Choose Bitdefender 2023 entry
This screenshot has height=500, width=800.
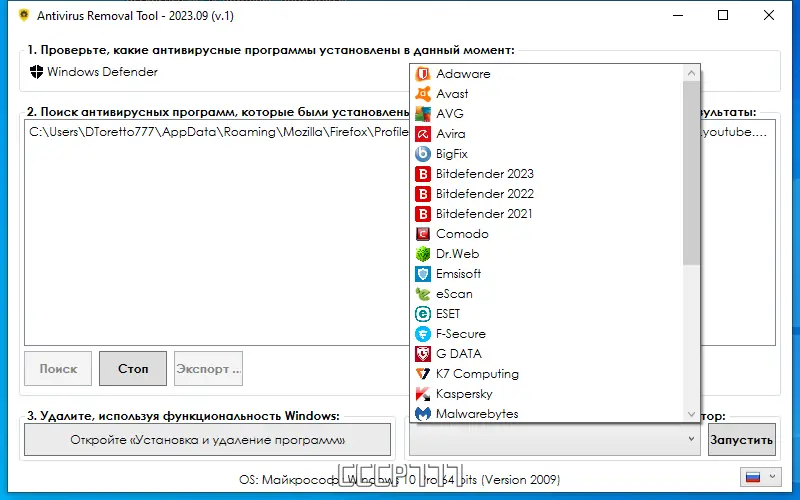(547, 174)
